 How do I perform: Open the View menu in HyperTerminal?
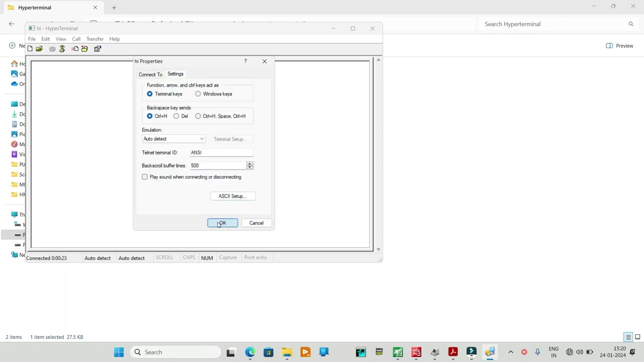click(x=61, y=39)
